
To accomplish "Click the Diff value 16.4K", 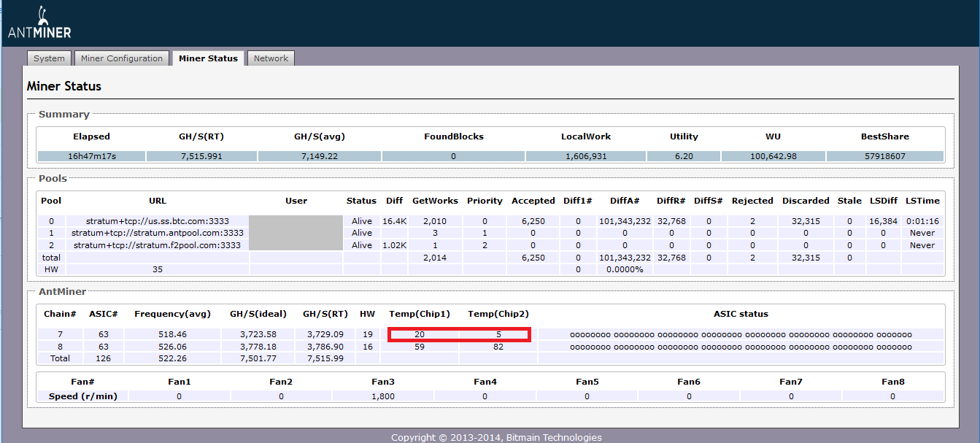I will [x=394, y=220].
